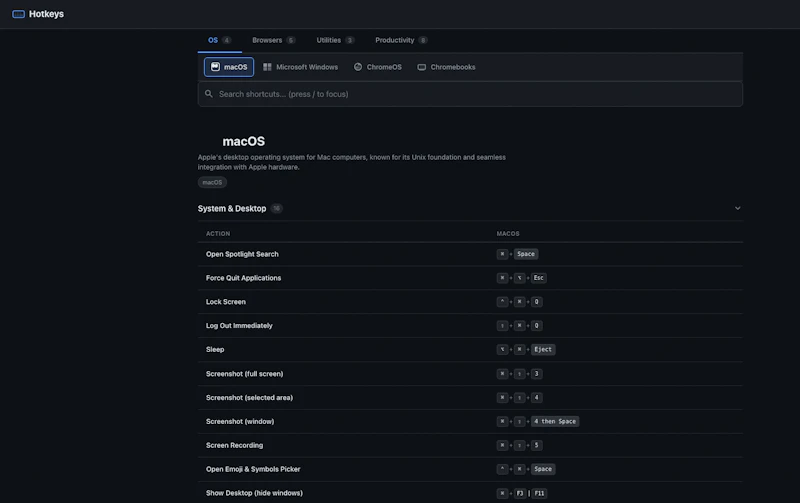Viewport: 800px width, 503px height.
Task: Click the Q key in Lock Screen row
Action: (x=536, y=301)
